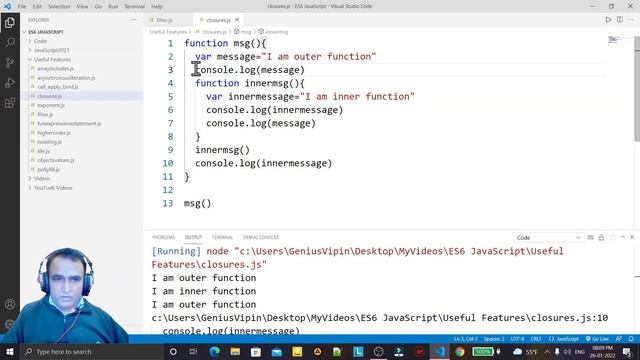640x360 pixels.
Task: Change indentation Spaces: 2
Action: 494,339
